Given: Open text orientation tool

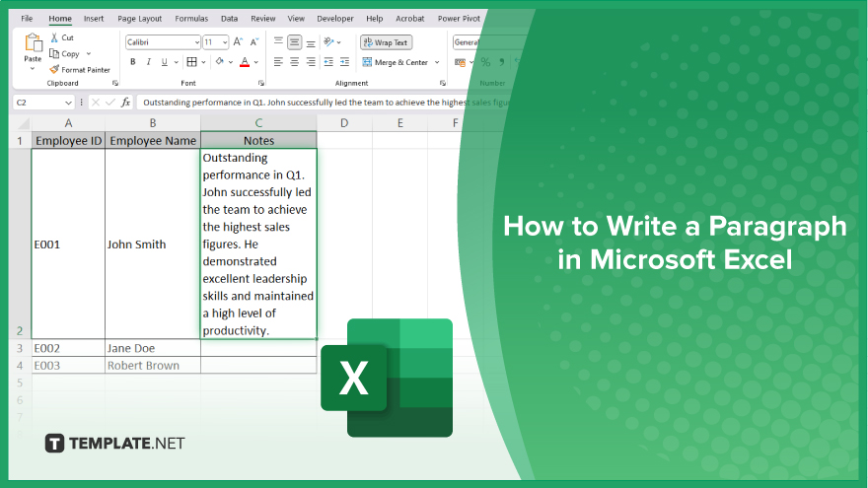Looking at the screenshot, I should tap(328, 42).
